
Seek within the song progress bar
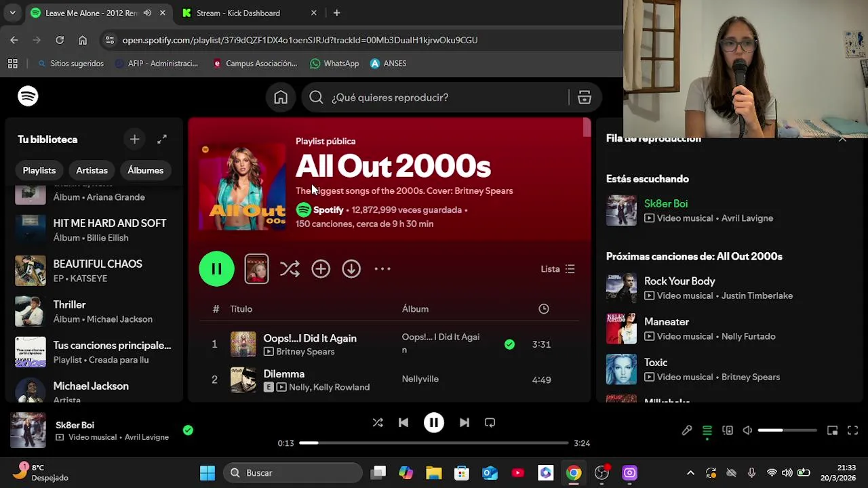click(434, 443)
